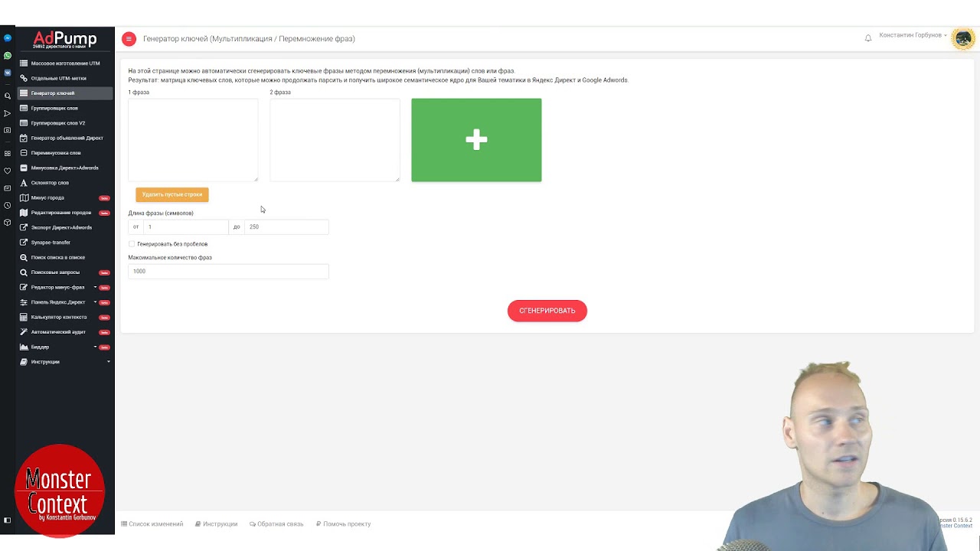Open the cube extensions icon in sidebar
Screen dimensions: 980x551
tap(8, 223)
